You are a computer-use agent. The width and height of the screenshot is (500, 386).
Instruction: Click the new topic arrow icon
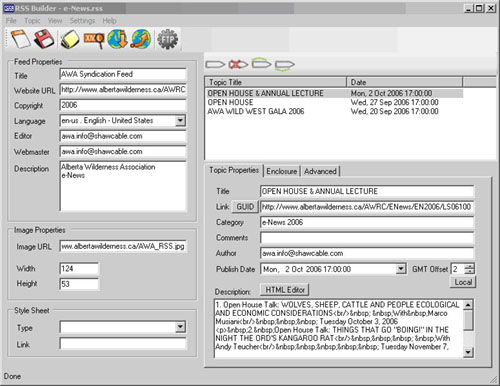pos(215,64)
